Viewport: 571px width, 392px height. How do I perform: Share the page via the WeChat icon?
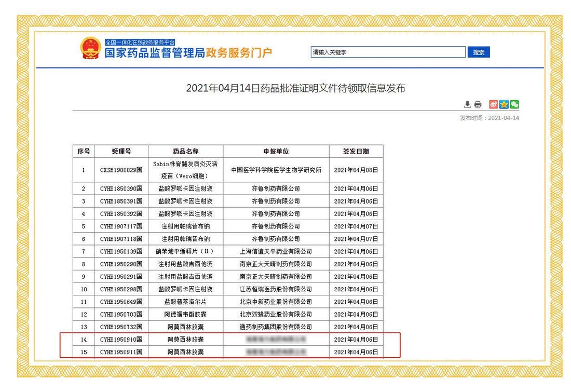tap(514, 104)
